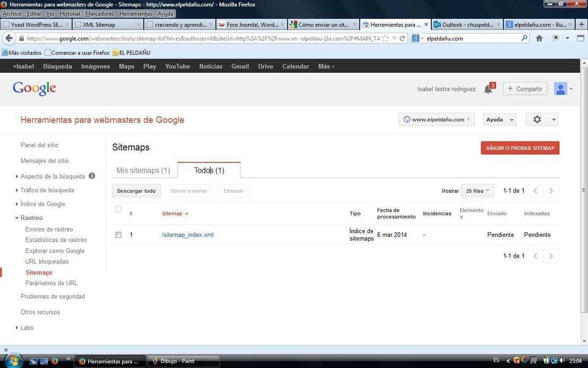
Task: Bookmark this page with the star icon
Action: [385, 39]
